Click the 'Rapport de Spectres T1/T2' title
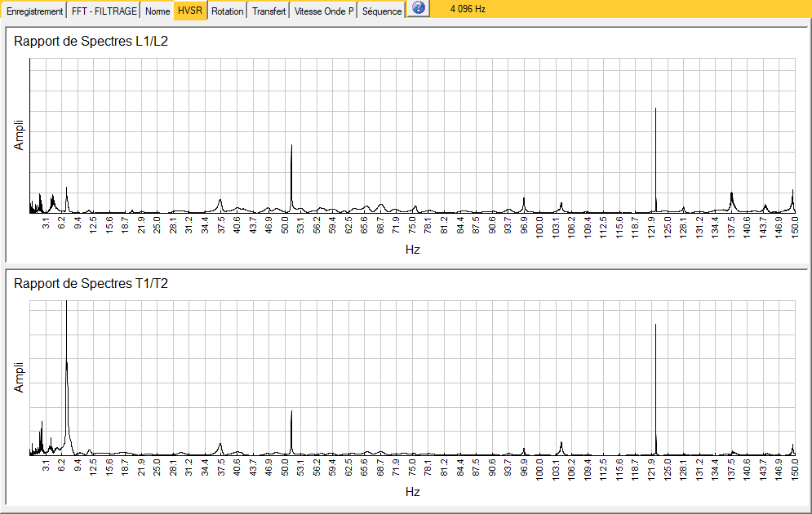Screen dimensions: 812x514 click(x=91, y=284)
